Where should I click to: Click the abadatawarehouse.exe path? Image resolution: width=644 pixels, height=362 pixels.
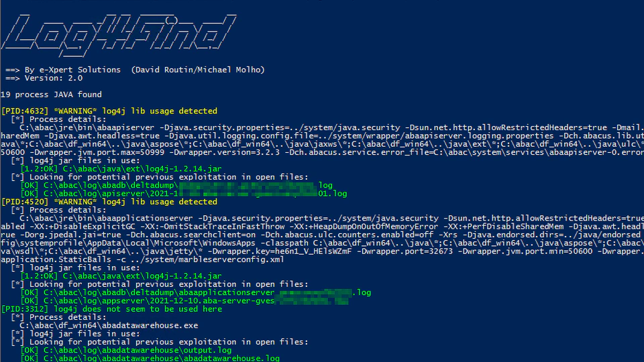pyautogui.click(x=109, y=326)
